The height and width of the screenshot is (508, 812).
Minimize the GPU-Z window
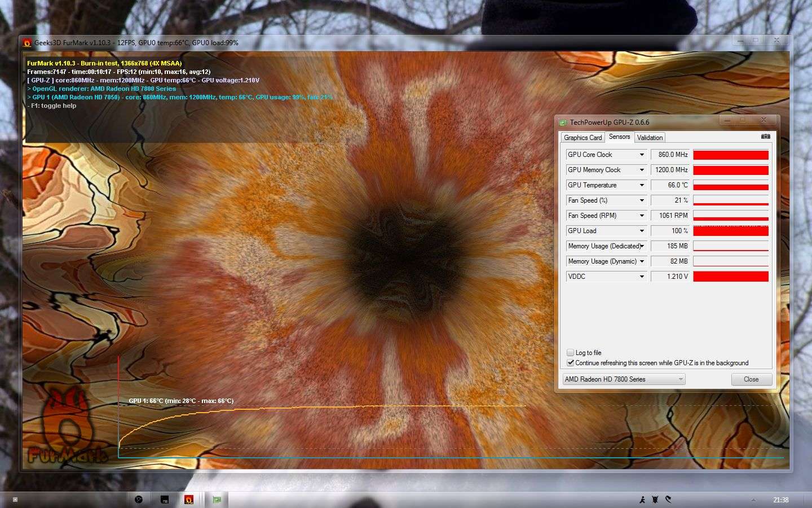[x=729, y=120]
